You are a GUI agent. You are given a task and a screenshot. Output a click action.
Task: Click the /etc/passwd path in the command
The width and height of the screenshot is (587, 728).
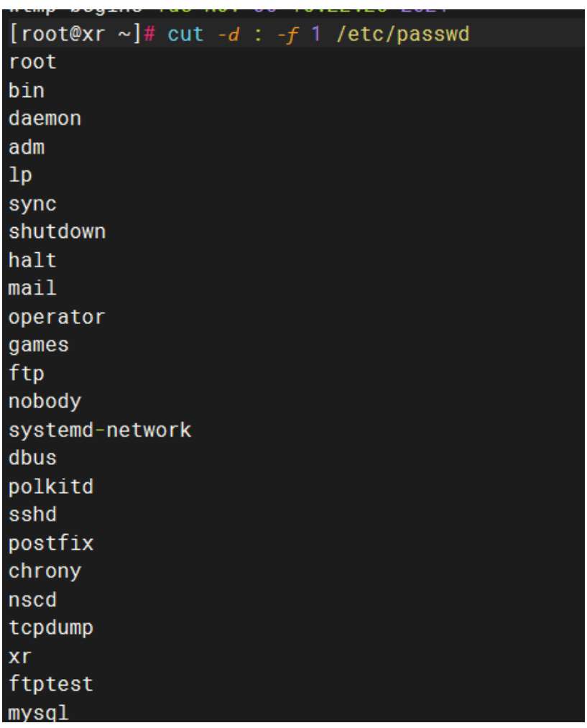pyautogui.click(x=402, y=34)
